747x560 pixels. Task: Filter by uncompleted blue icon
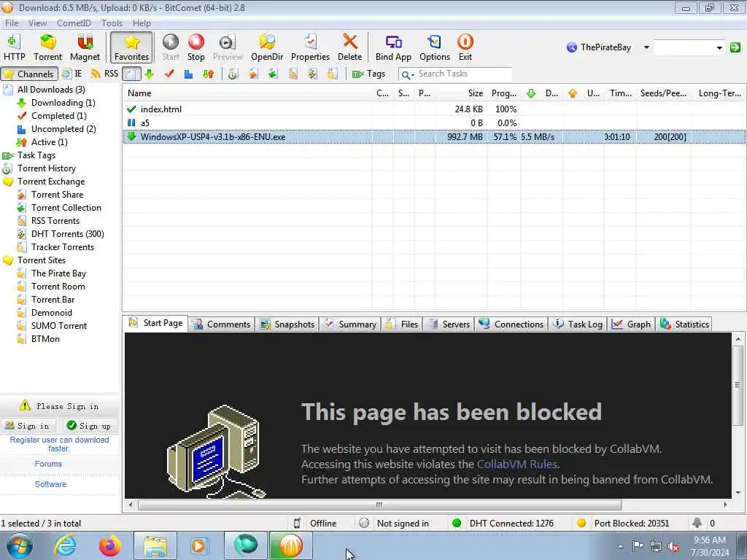(x=189, y=74)
